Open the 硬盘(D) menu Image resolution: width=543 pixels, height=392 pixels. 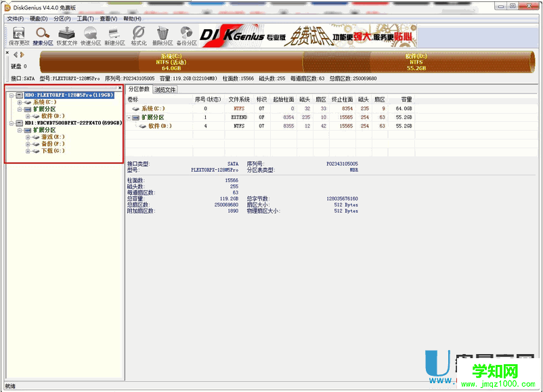tap(39, 18)
